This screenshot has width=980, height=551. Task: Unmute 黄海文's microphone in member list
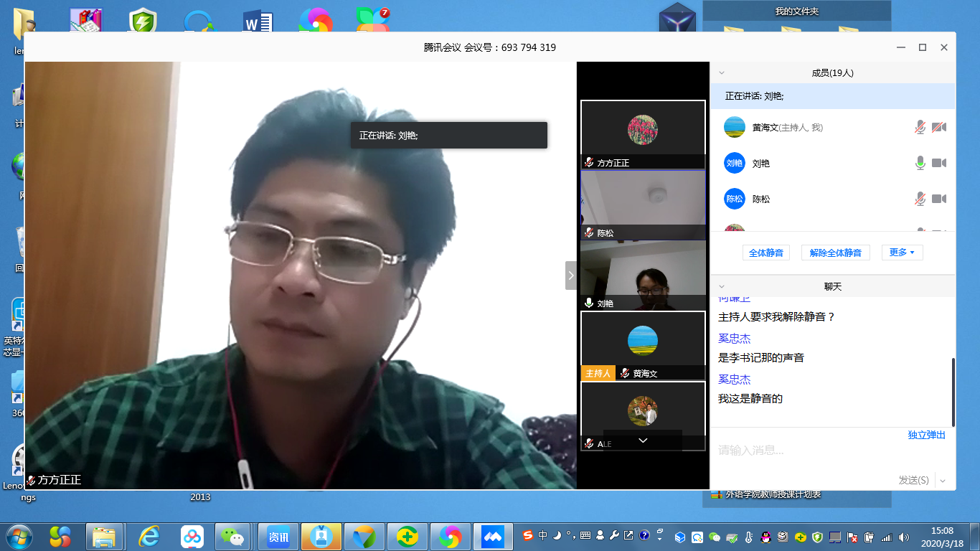(x=920, y=128)
